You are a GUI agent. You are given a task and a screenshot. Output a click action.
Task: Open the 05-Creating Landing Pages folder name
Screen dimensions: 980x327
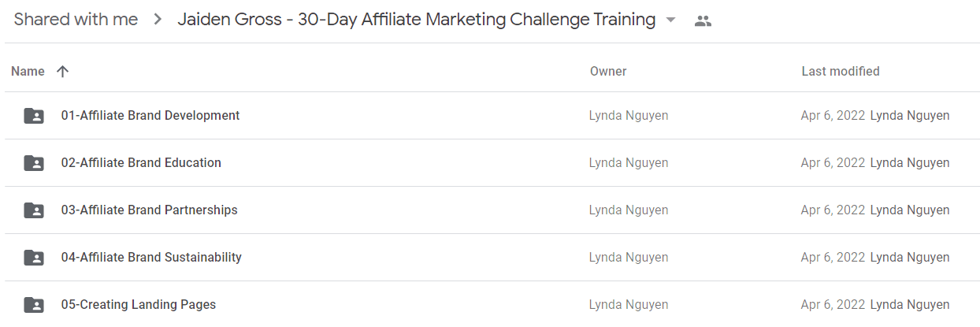coord(139,305)
